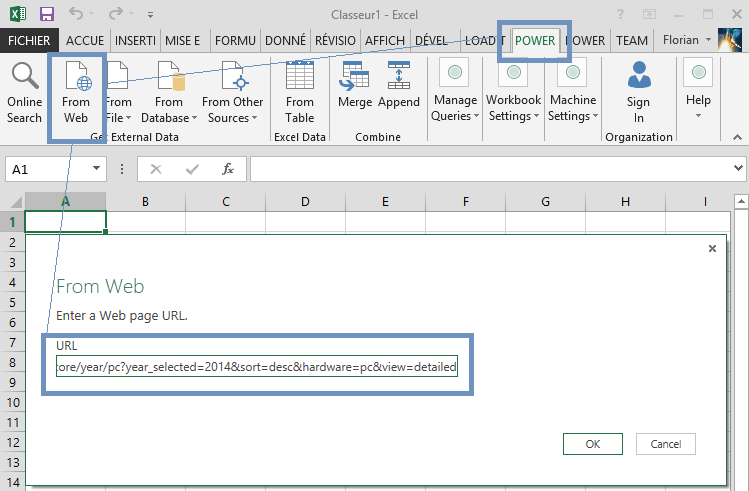This screenshot has height=491, width=749.
Task: Open the From File dropdown
Action: 118,94
